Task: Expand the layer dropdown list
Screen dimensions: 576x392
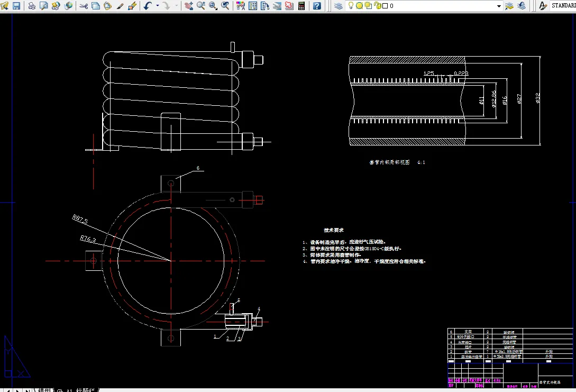Action: coord(499,6)
